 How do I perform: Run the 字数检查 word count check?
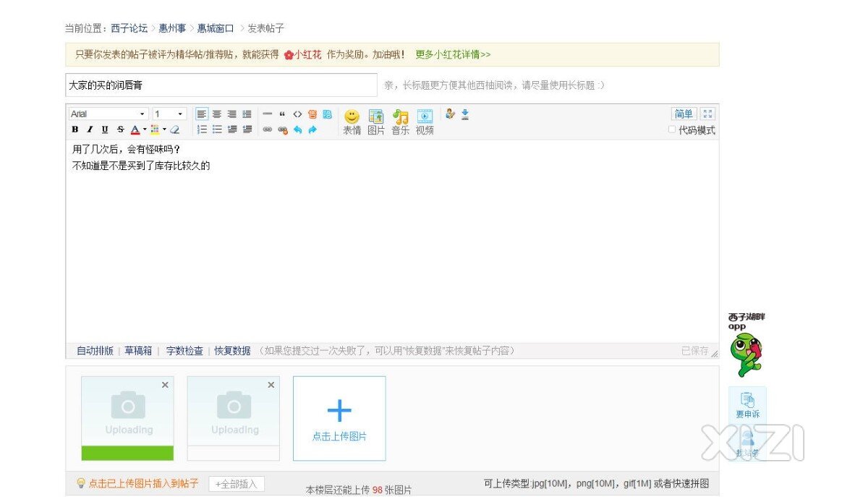(184, 351)
